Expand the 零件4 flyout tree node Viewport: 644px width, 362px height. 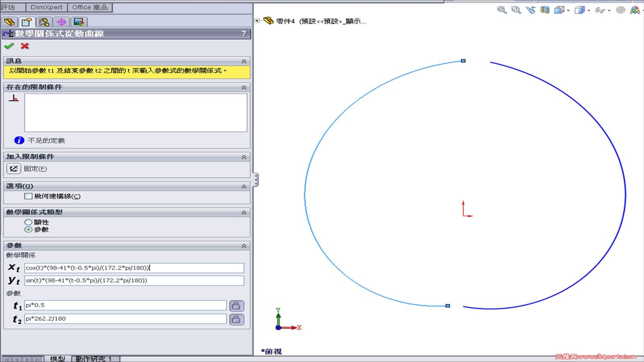[257, 21]
